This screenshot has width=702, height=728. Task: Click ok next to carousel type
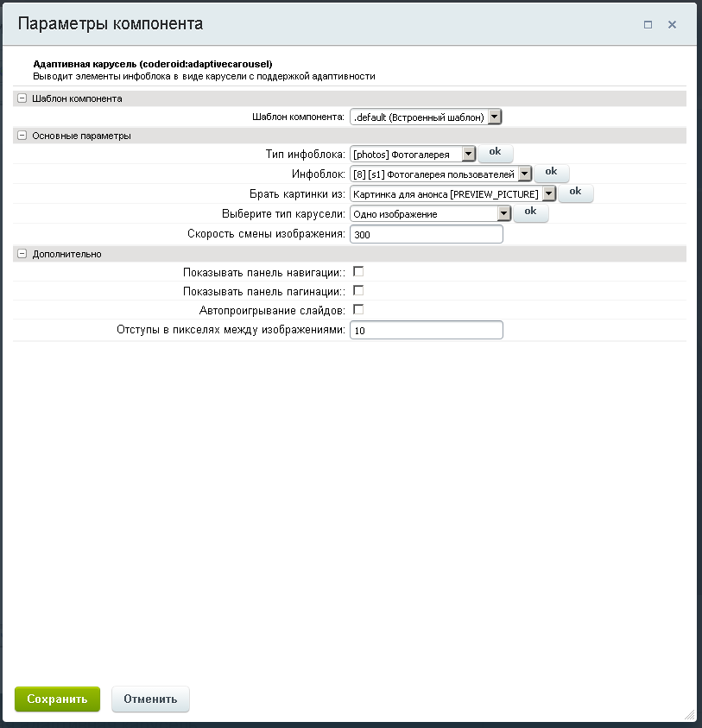(530, 212)
